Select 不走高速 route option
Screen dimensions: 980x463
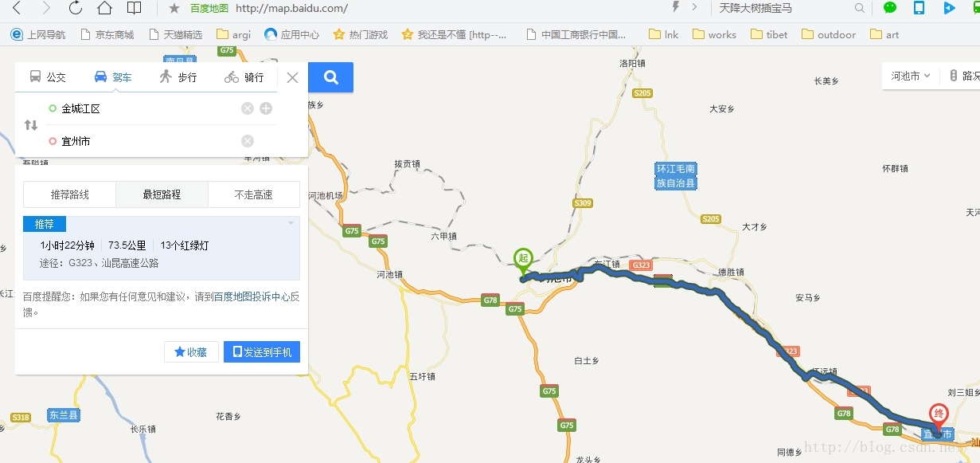253,194
